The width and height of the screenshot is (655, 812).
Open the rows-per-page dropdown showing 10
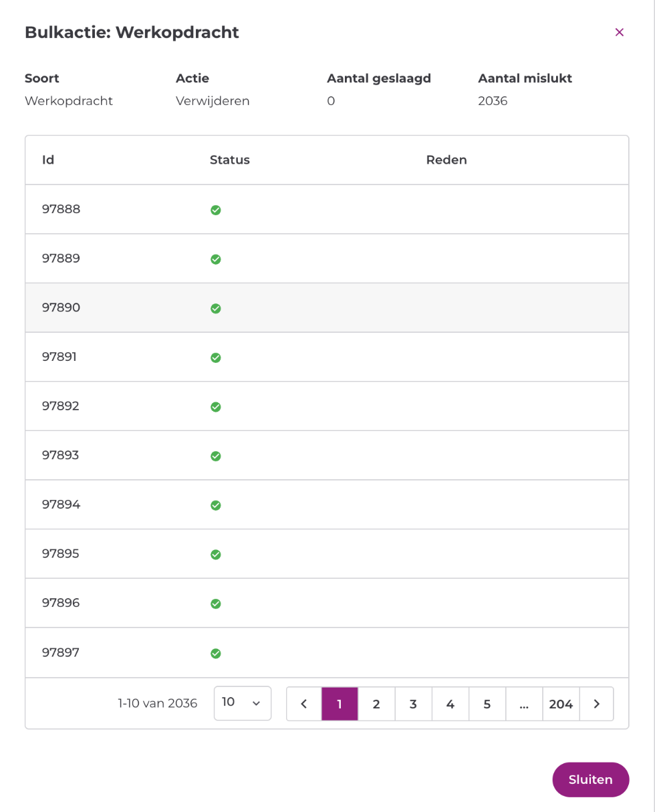pyautogui.click(x=243, y=703)
